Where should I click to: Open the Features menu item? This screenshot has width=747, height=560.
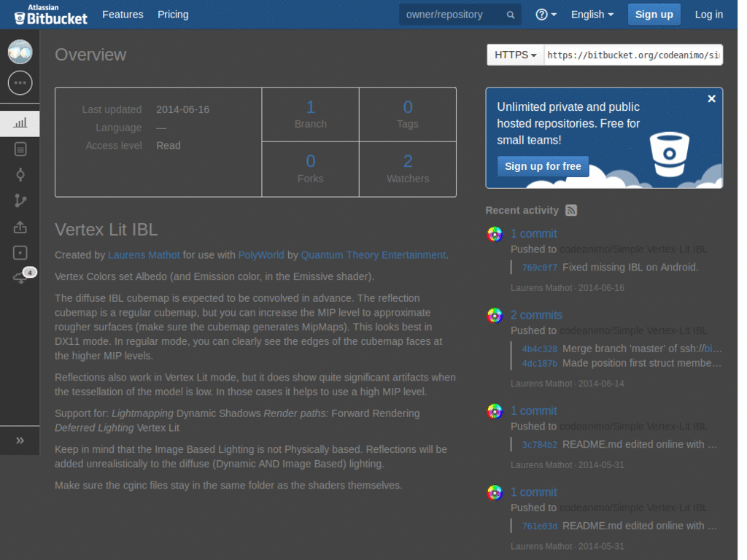123,14
